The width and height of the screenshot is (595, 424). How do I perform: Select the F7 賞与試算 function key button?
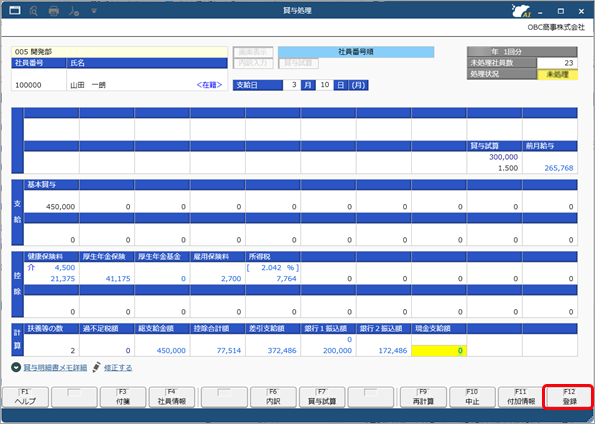(322, 397)
